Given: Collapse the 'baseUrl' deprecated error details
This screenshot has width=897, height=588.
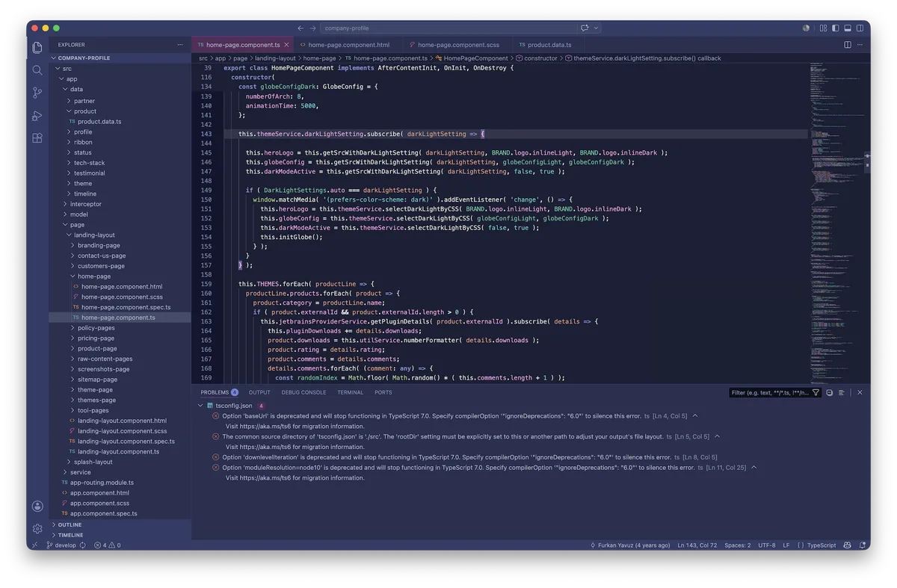Looking at the screenshot, I should [695, 416].
